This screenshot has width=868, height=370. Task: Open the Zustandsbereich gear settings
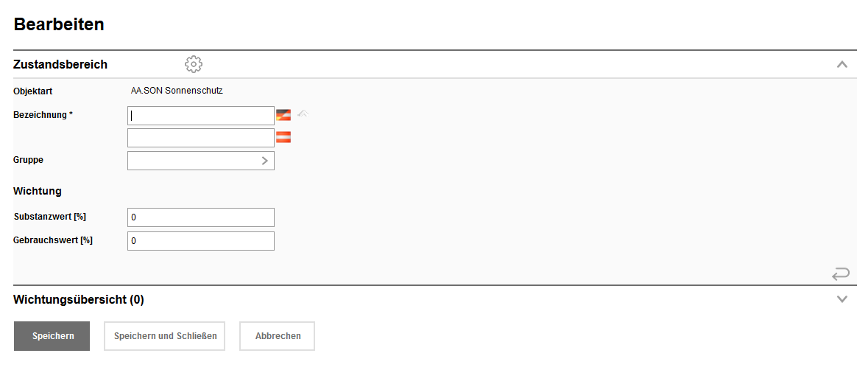194,64
